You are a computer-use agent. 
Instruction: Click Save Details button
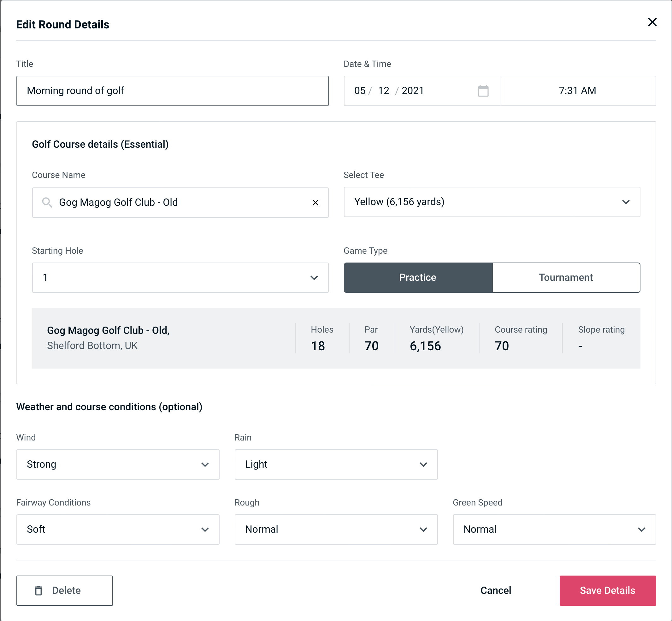(x=607, y=591)
